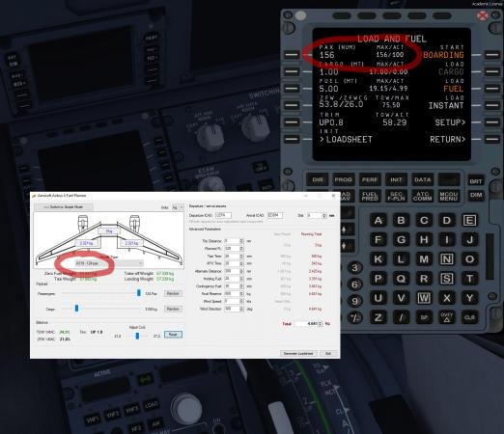Open the DATA page key on MCDU
The image size is (504, 434).
(422, 179)
